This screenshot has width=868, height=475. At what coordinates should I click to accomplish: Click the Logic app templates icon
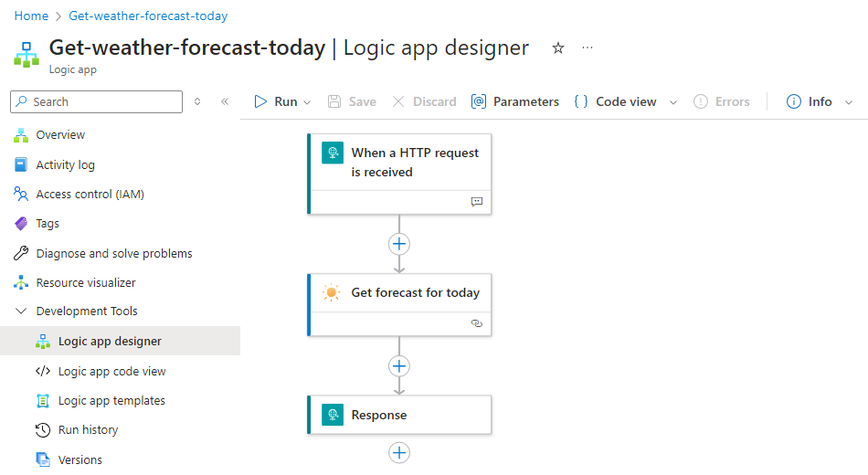coord(43,401)
